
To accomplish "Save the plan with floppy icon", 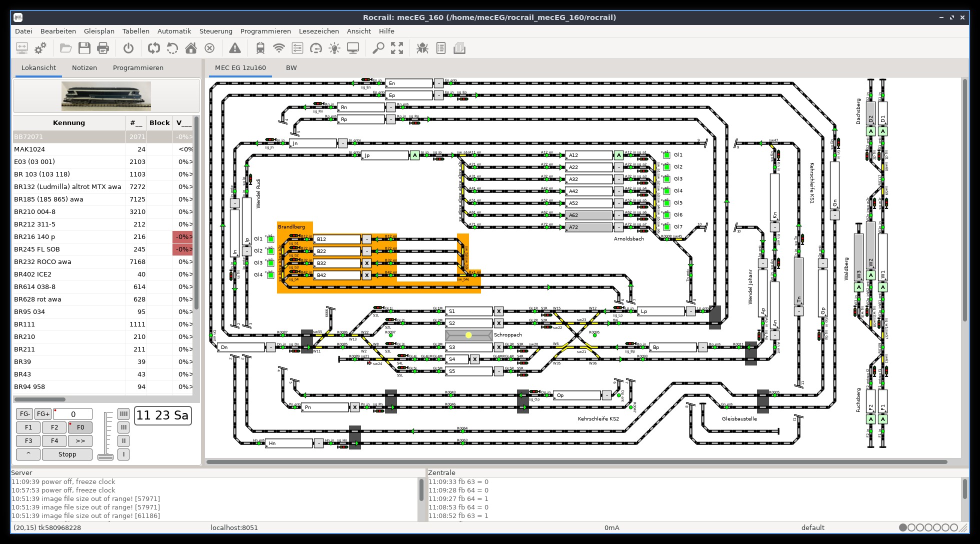I will point(84,48).
